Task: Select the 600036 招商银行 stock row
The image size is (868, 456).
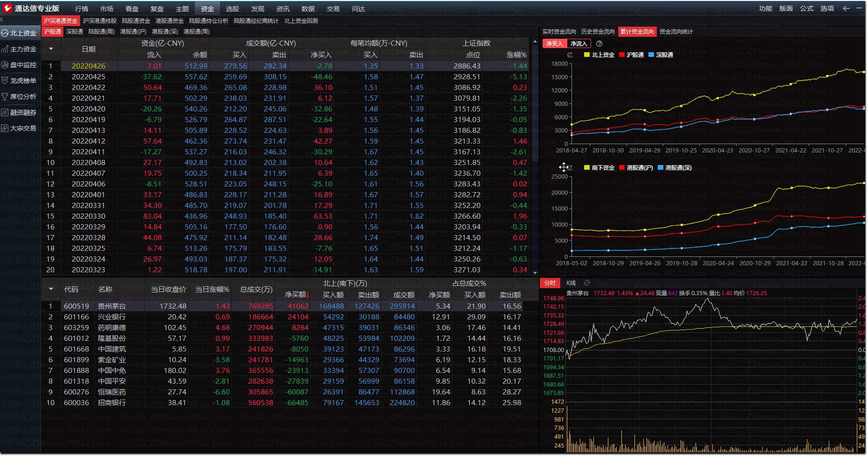Action: [282, 403]
